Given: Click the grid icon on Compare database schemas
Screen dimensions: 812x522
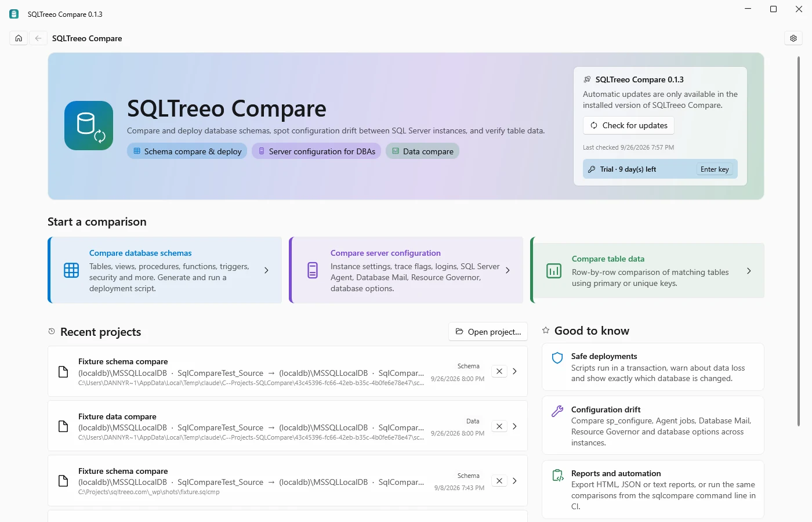Looking at the screenshot, I should [x=71, y=270].
